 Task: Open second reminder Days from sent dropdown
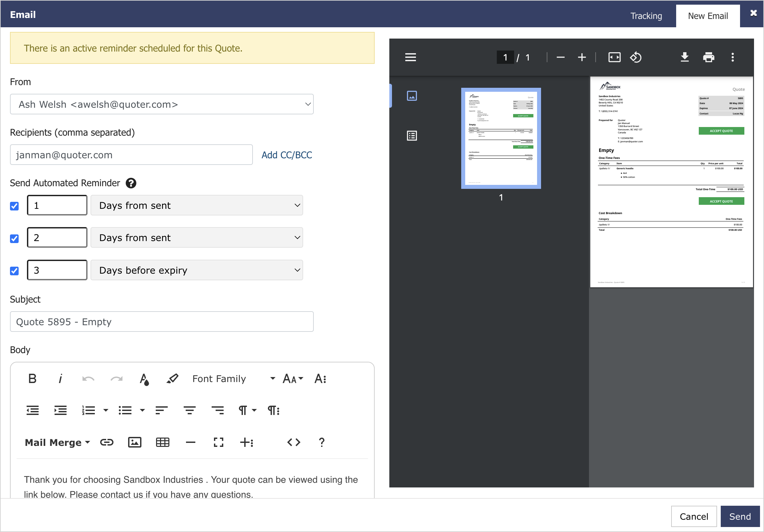click(x=197, y=238)
